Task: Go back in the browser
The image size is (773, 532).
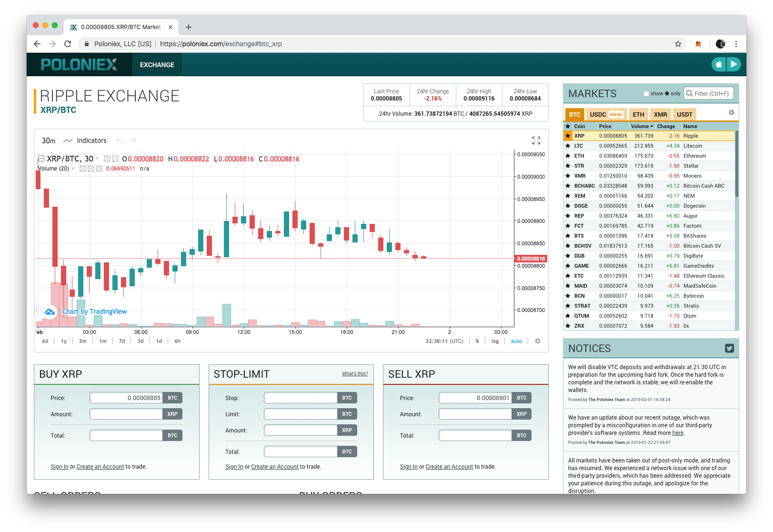Action: pos(37,44)
